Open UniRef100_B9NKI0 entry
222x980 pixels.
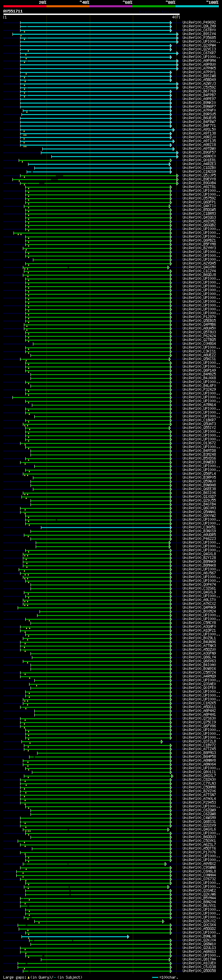[199, 103]
